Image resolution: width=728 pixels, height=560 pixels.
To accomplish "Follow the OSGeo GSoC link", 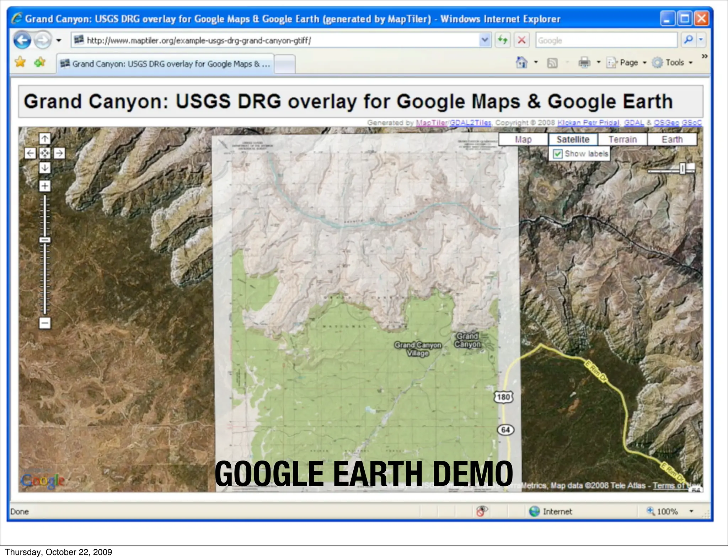I will point(678,123).
